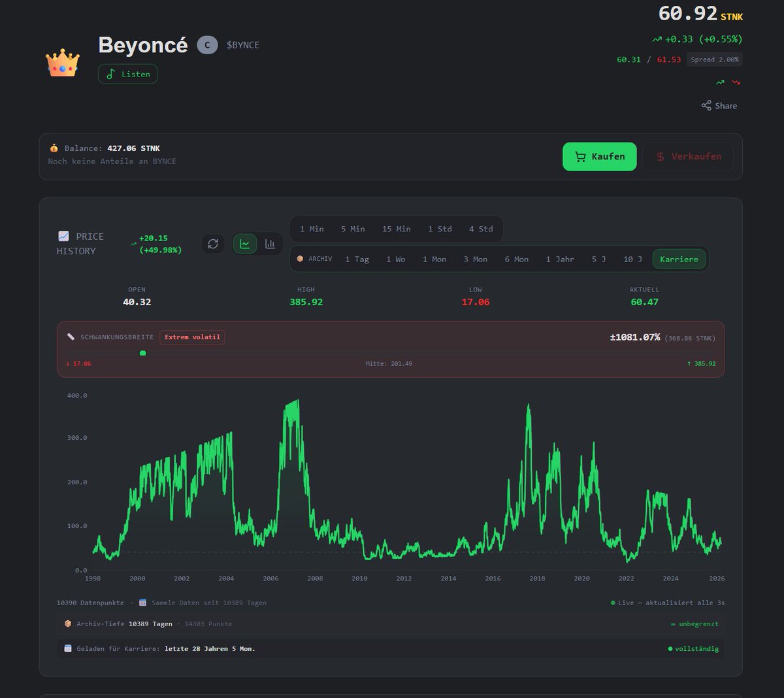Select the 1 Jahr archive range
This screenshot has width=784, height=698.
pos(560,259)
